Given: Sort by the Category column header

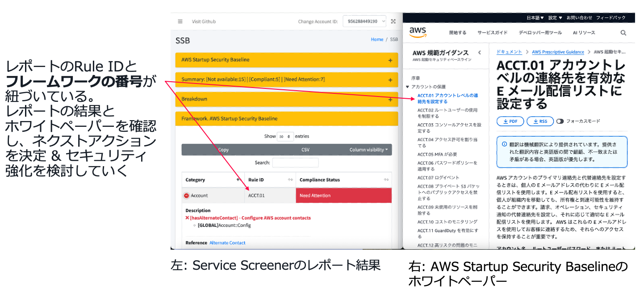Looking at the screenshot, I should [x=213, y=180].
